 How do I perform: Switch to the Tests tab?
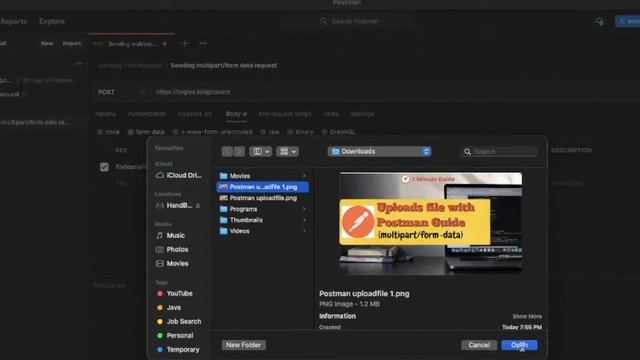coord(331,114)
